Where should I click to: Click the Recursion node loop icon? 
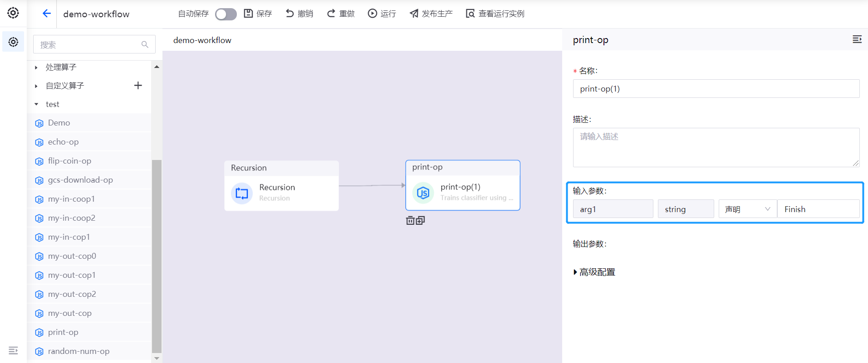pos(242,194)
